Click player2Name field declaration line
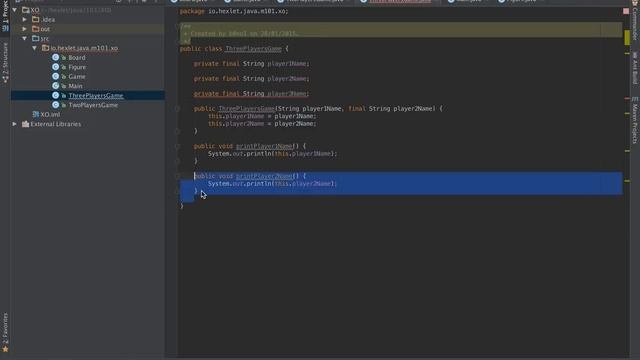The height and width of the screenshot is (360, 640). point(251,78)
